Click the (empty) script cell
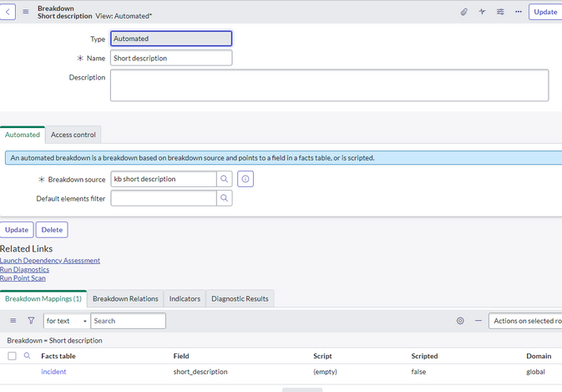The image size is (562, 392). point(325,372)
